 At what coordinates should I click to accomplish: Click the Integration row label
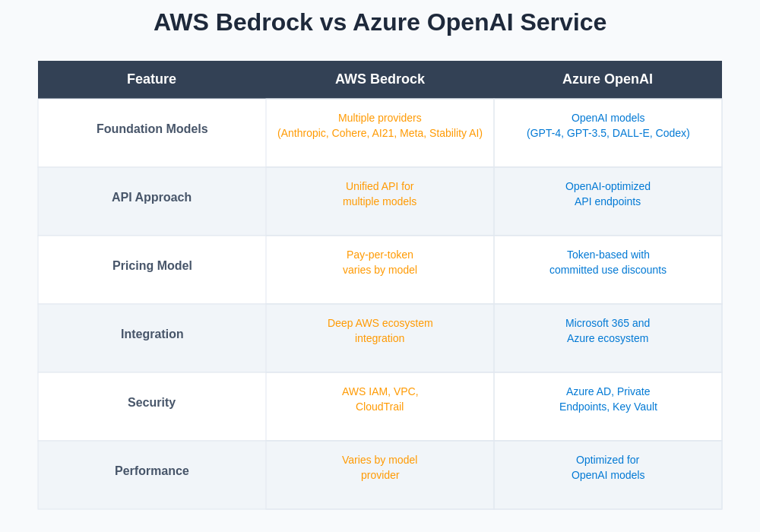pos(152,334)
